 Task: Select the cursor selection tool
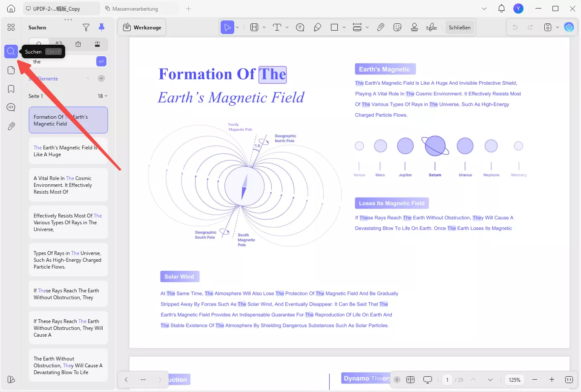point(227,27)
